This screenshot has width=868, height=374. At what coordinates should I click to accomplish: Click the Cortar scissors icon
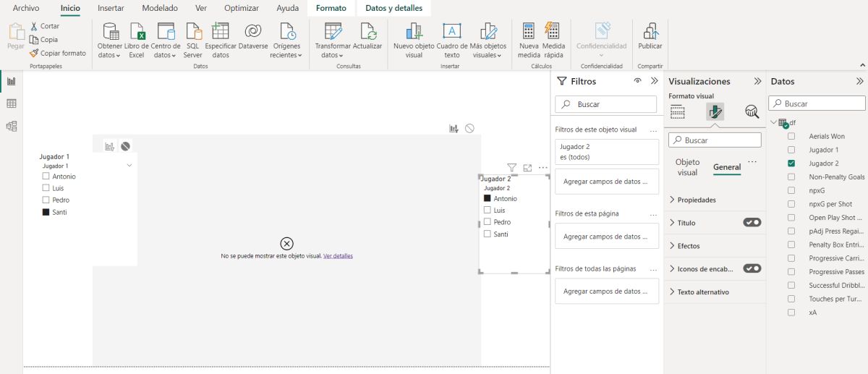point(34,26)
